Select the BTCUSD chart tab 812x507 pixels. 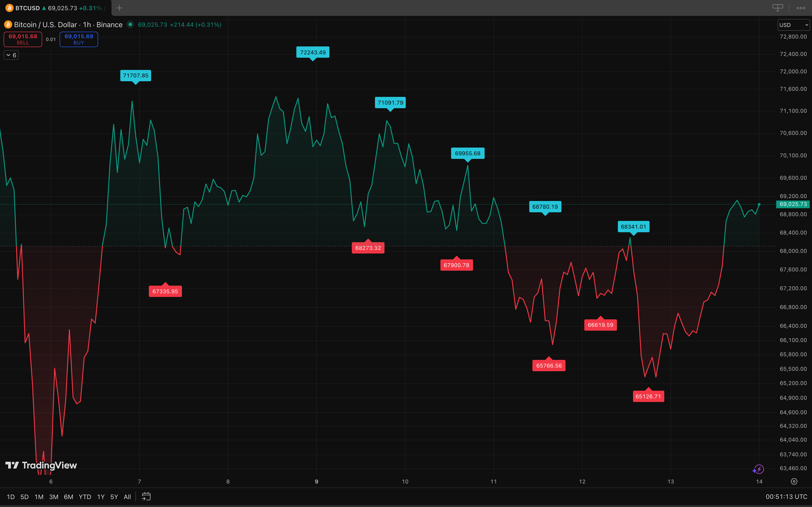27,8
